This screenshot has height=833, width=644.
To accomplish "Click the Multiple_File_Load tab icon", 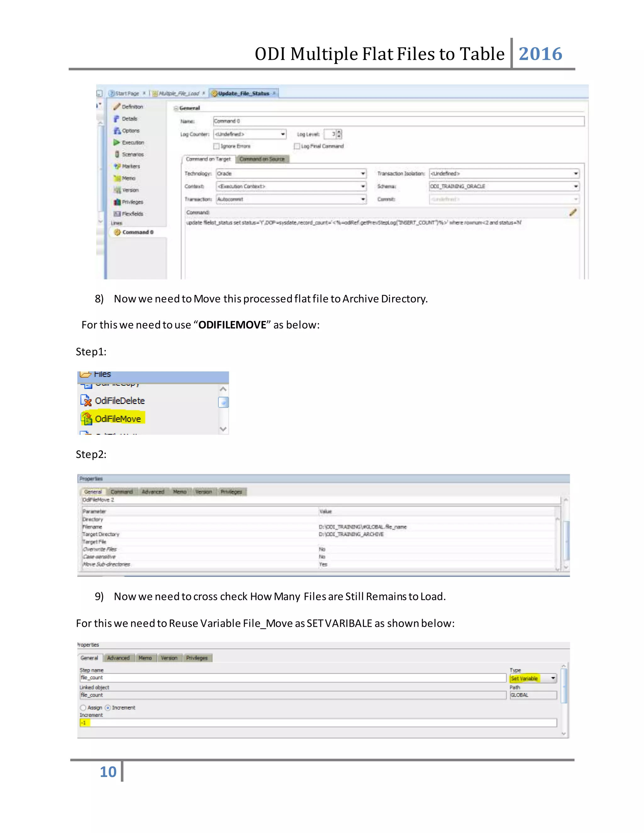I will pyautogui.click(x=155, y=93).
